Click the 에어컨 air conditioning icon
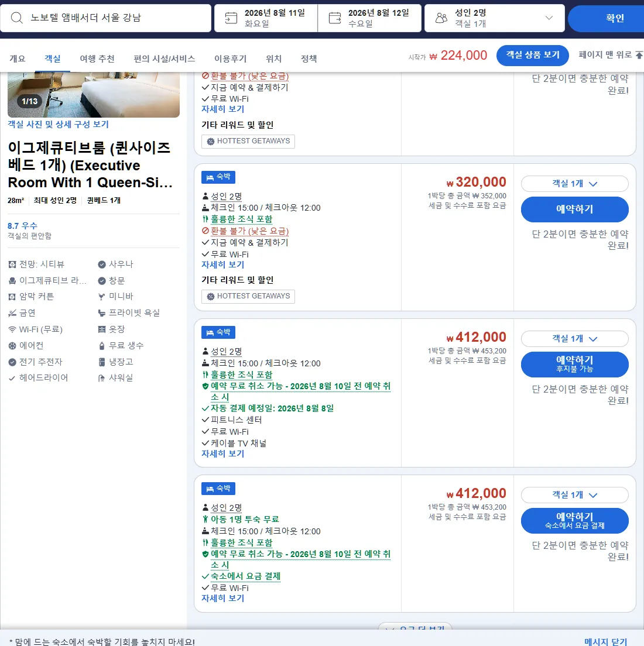 [12, 346]
